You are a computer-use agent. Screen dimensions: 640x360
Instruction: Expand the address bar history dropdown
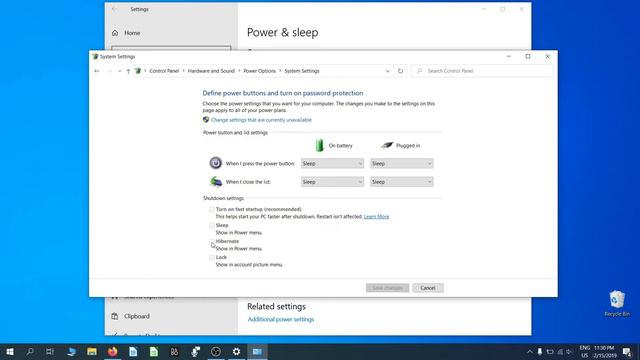[387, 71]
